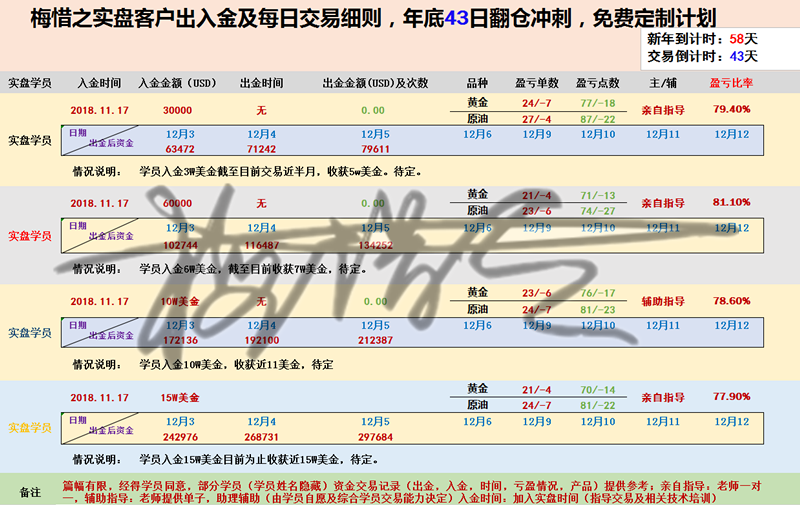Screen dimensions: 800x505
Task: Select the balance value 242976
Action: (x=180, y=437)
